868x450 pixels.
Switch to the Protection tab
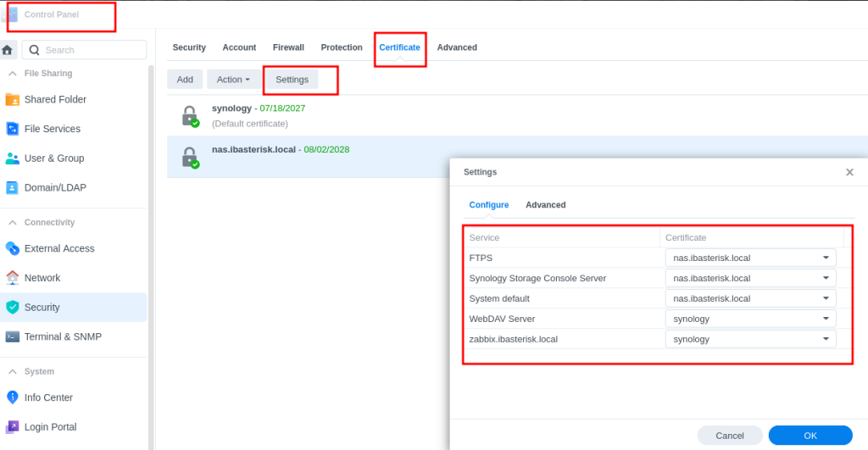342,47
